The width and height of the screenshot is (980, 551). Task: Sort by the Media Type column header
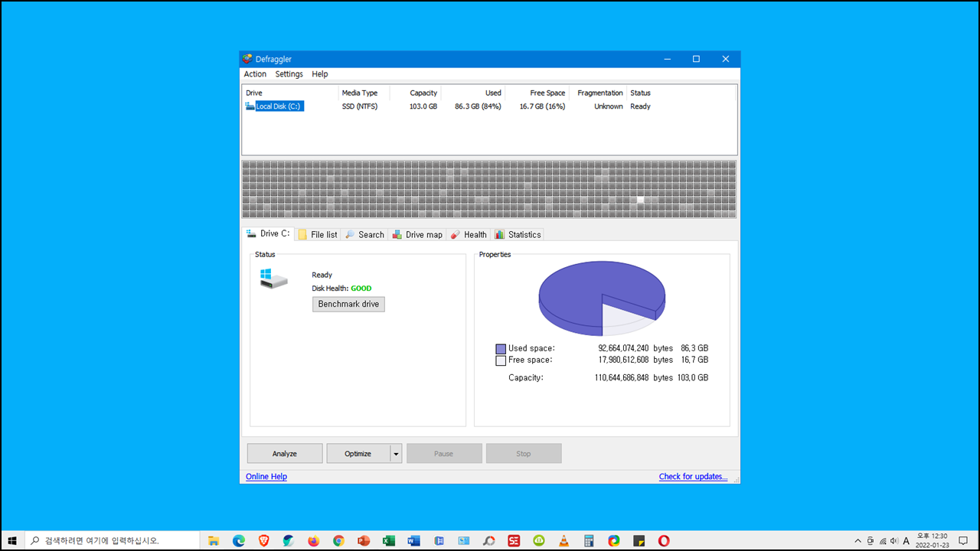[364, 93]
